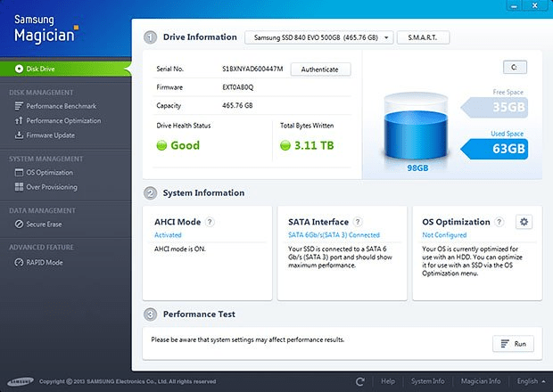Viewport: 553px width, 392px height.
Task: Open Magician Info
Action: click(481, 381)
